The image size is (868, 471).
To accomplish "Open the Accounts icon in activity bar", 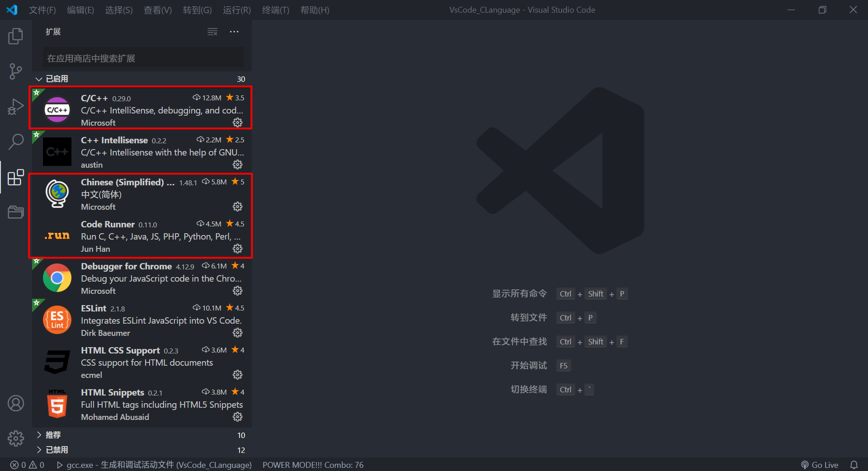I will [16, 403].
